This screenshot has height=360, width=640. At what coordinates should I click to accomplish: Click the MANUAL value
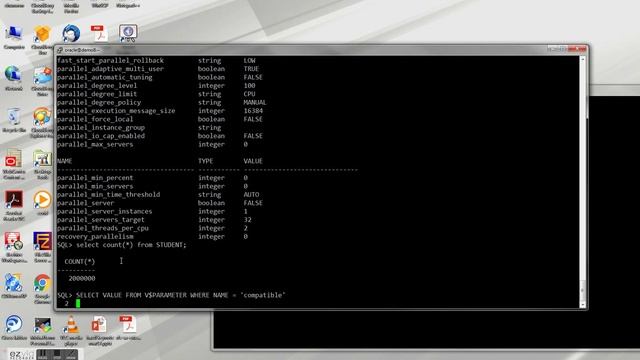tap(255, 102)
